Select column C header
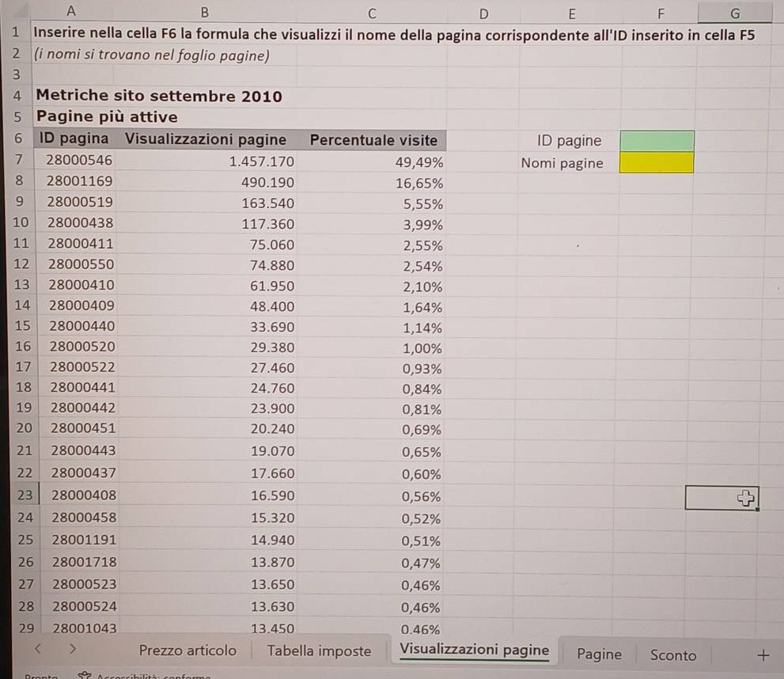The height and width of the screenshot is (679, 784). [372, 13]
